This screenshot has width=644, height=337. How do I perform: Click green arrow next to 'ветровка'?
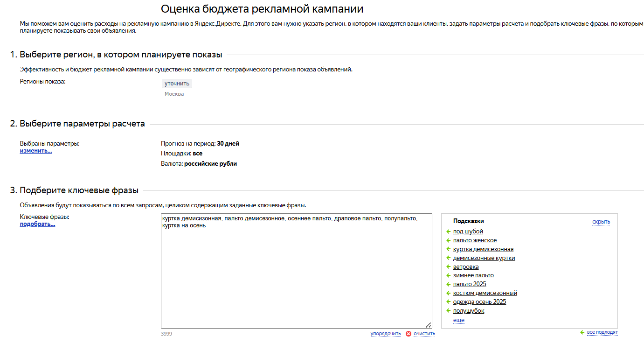click(448, 267)
